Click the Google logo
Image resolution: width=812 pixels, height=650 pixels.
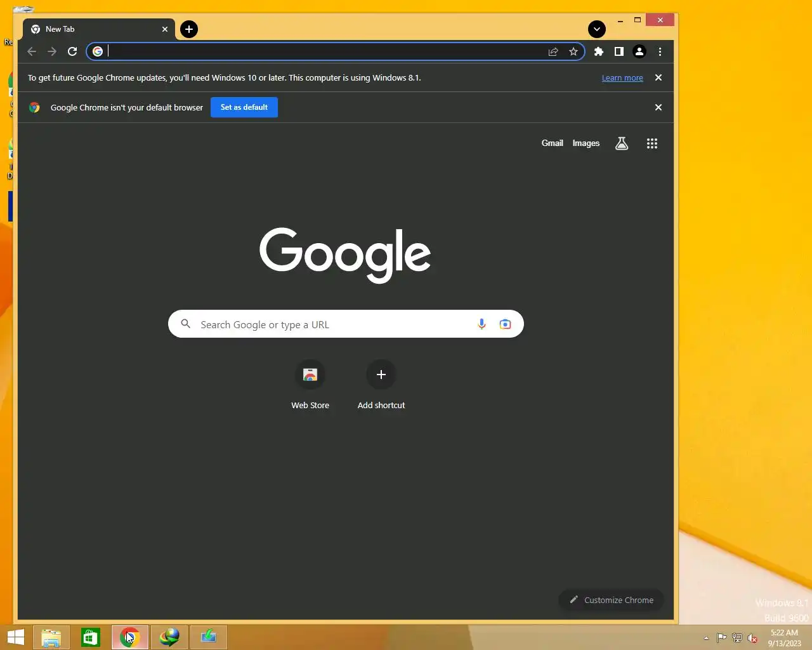click(345, 255)
